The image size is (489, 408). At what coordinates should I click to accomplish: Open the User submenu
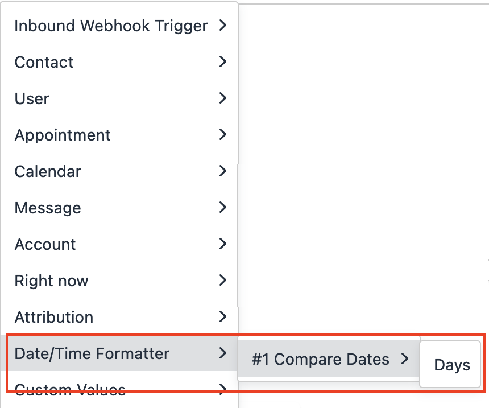119,98
